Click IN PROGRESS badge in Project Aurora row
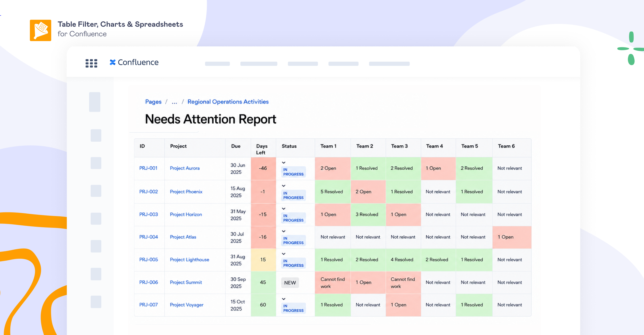The height and width of the screenshot is (335, 644). pos(293,172)
